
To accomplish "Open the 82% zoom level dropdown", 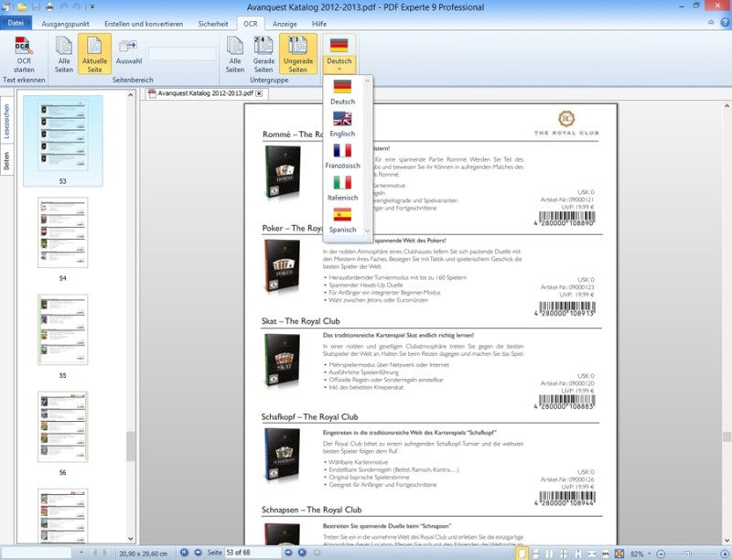I will coord(650,554).
